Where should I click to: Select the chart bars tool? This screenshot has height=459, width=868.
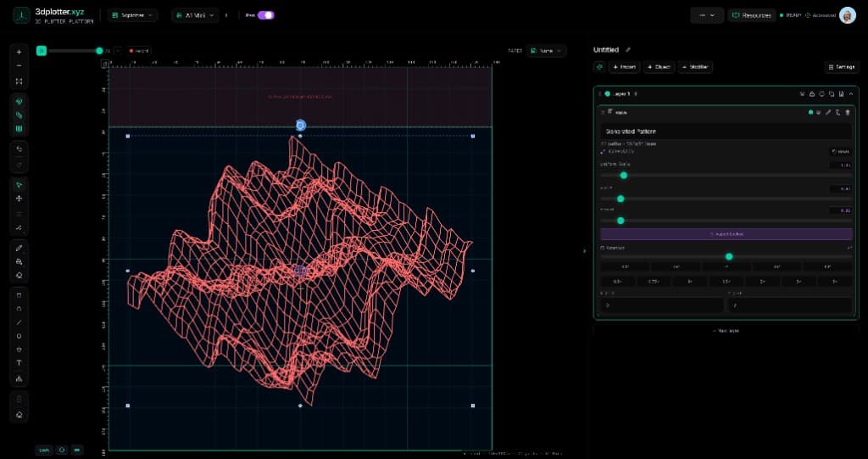point(19,379)
